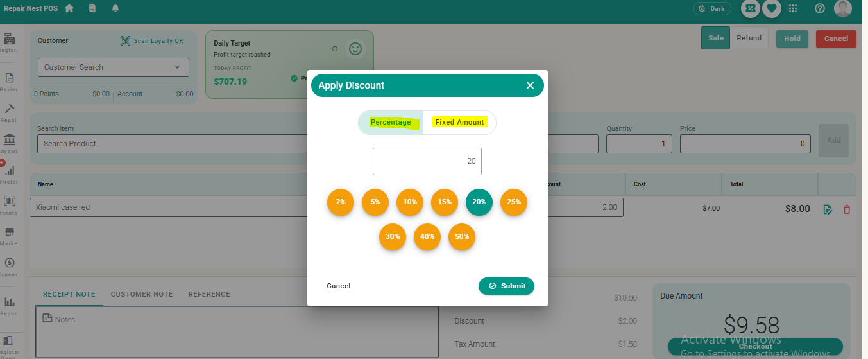Screen dimensions: 868x359
Task: Choose the 5% discount preset
Action: [x=375, y=202]
